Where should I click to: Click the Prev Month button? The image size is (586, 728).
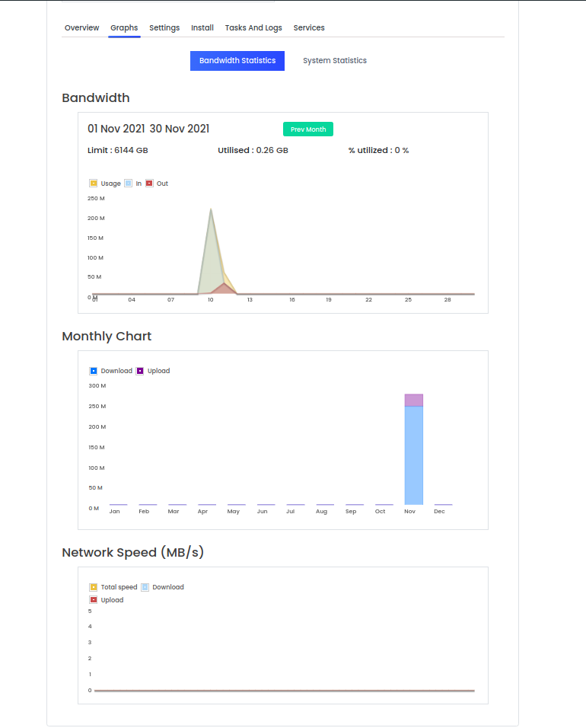click(x=308, y=129)
